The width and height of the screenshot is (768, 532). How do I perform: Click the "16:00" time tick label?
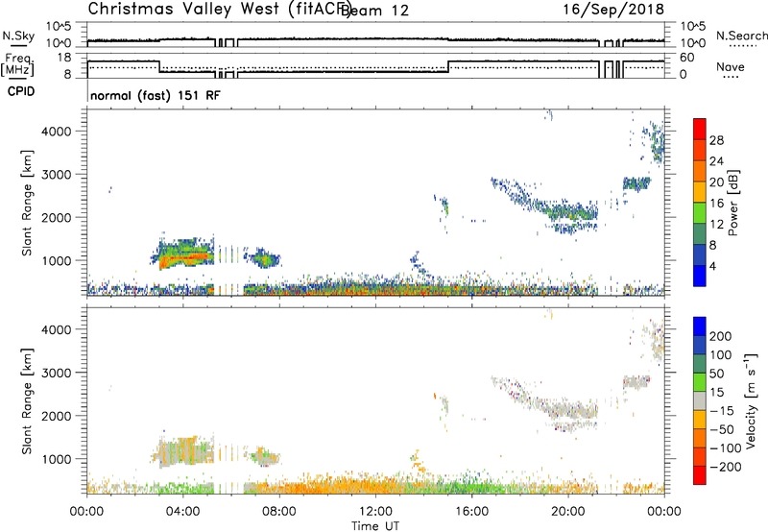tap(471, 512)
